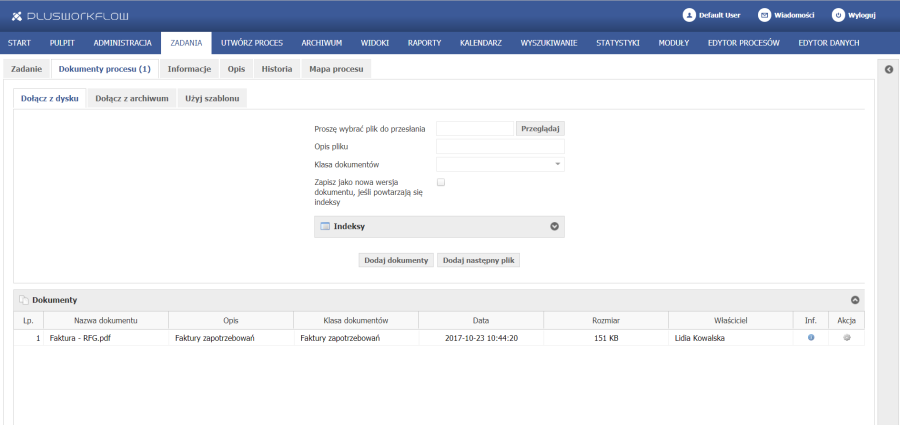This screenshot has width=900, height=425.
Task: Click the Indeksy table icon
Action: 325,226
